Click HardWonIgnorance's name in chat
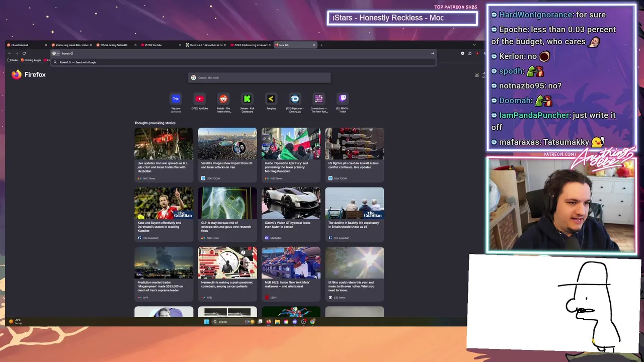This screenshot has width=644, height=362. (536, 15)
